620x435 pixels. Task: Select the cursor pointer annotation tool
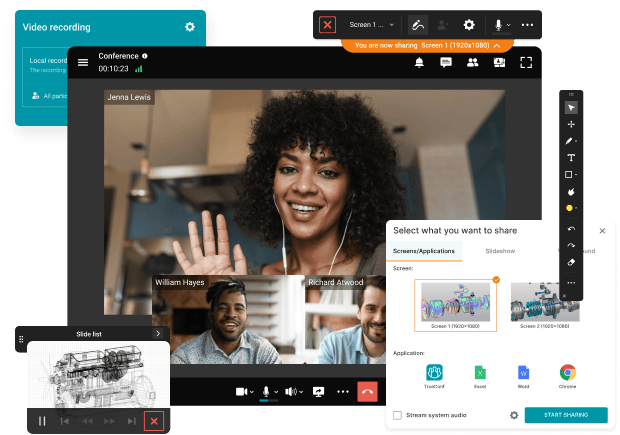571,108
